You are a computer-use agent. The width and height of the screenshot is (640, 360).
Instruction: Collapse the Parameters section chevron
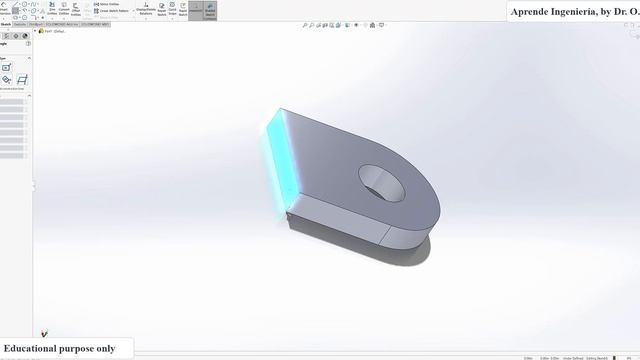(x=29, y=95)
